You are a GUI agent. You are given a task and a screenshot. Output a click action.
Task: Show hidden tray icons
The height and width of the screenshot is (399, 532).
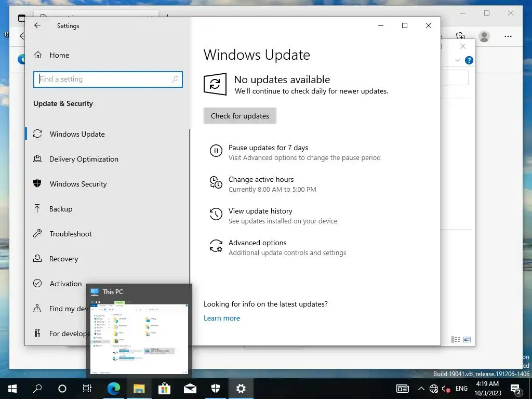tap(421, 389)
